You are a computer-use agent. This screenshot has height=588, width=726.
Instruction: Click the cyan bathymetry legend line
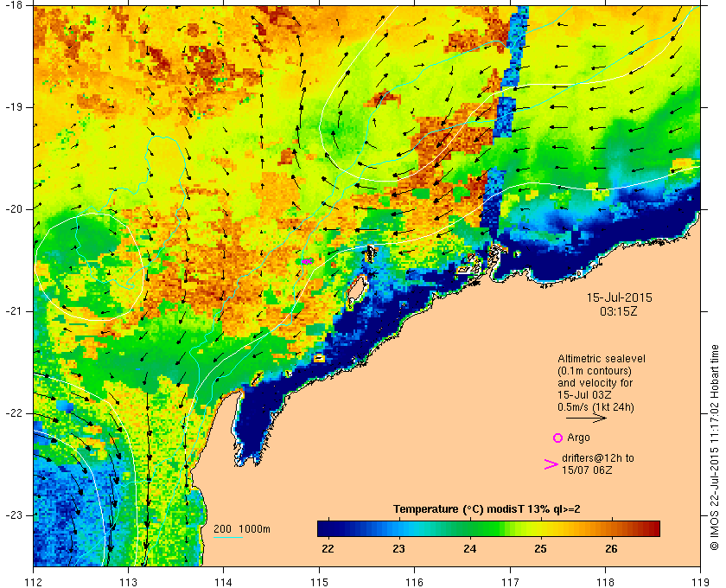[x=228, y=538]
